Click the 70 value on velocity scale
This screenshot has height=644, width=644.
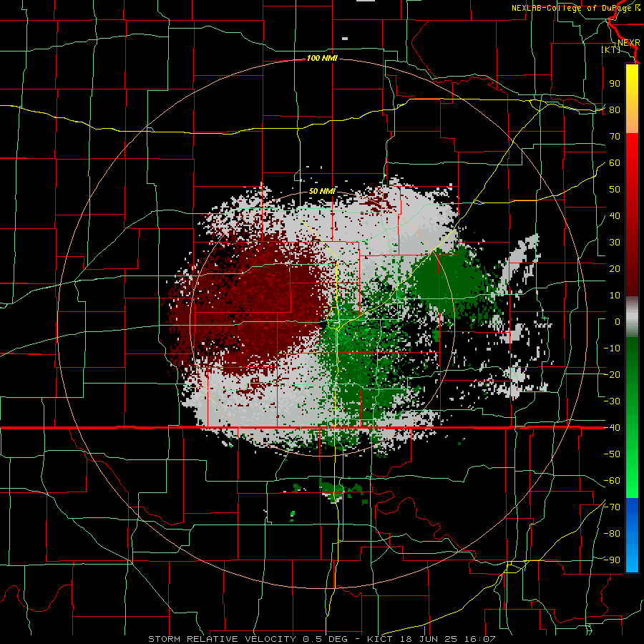[615, 137]
